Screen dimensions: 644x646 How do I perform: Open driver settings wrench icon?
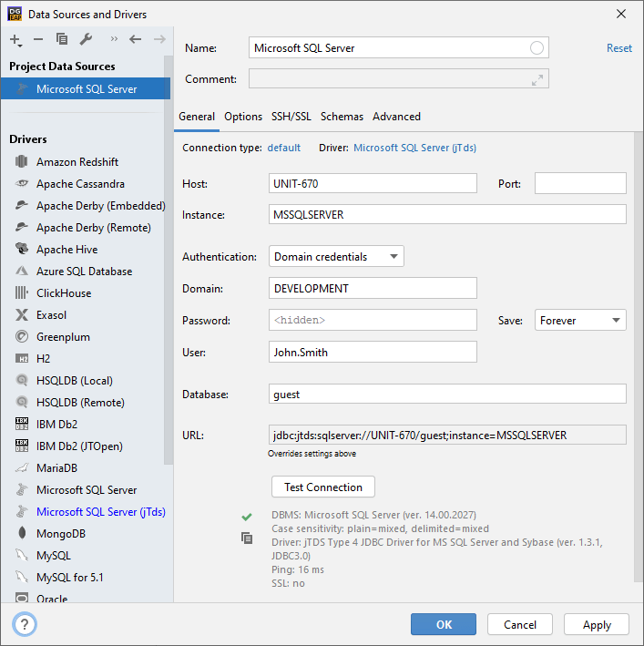86,39
